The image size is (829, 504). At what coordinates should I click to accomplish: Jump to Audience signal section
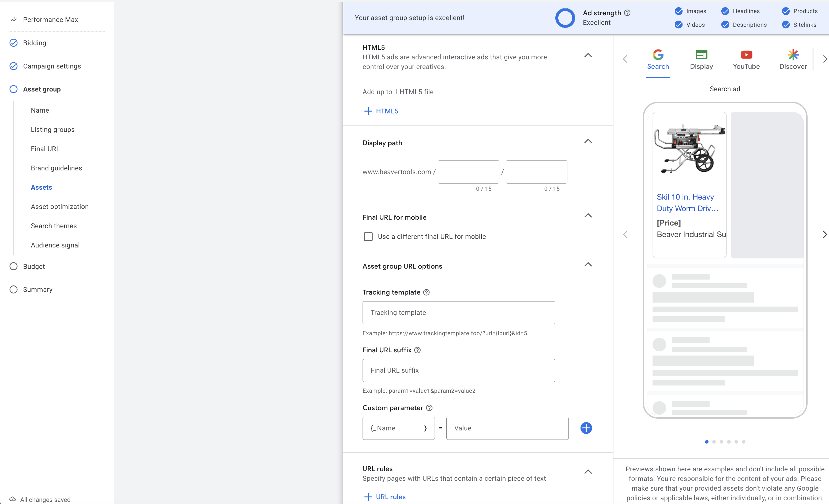pos(55,245)
